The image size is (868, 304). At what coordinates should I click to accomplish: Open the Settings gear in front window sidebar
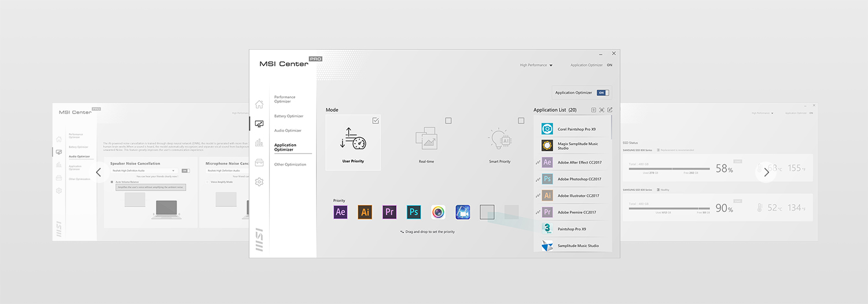point(259,182)
